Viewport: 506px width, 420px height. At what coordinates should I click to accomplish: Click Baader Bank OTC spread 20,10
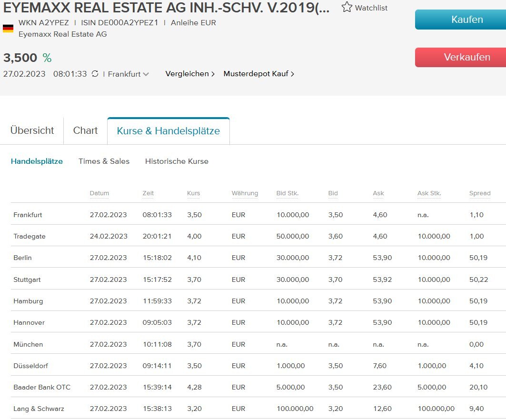pos(478,387)
